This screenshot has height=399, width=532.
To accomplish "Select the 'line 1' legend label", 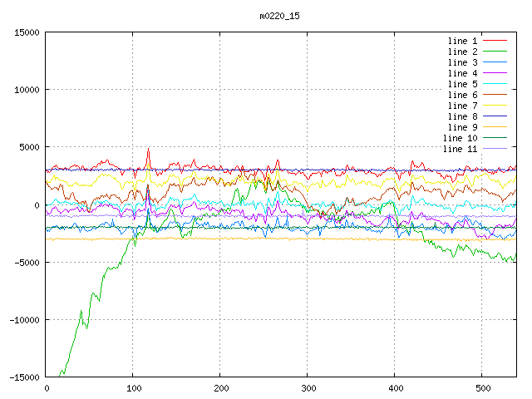I will (463, 41).
